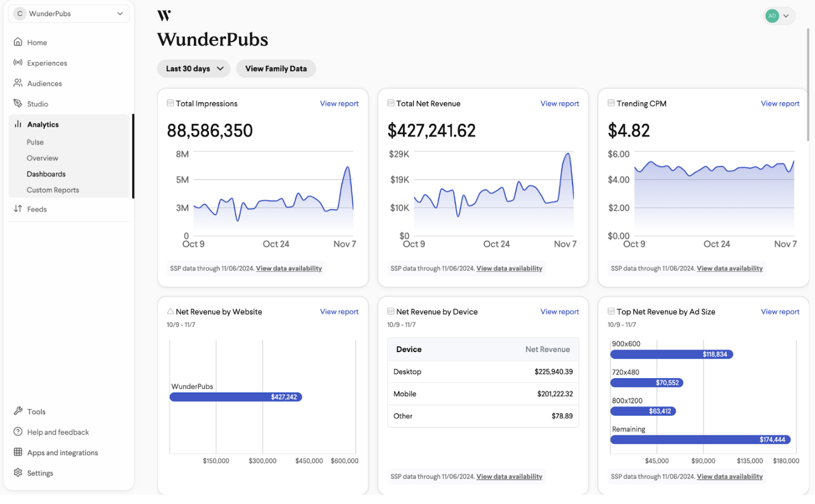Switch to the Pulse analytics page
Screen dimensions: 815x504
tap(35, 142)
